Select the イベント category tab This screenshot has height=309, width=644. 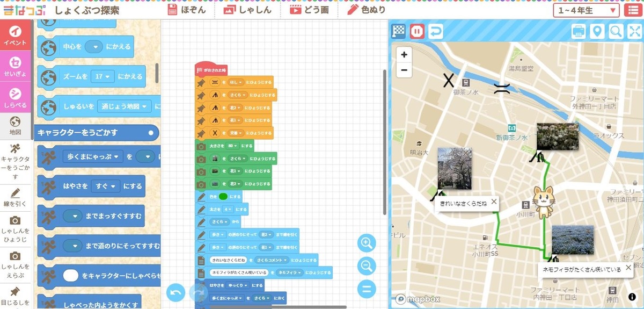(15, 35)
